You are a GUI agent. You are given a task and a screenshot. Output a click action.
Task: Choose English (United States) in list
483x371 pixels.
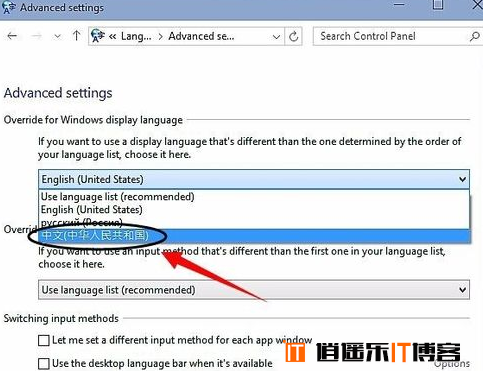point(254,210)
